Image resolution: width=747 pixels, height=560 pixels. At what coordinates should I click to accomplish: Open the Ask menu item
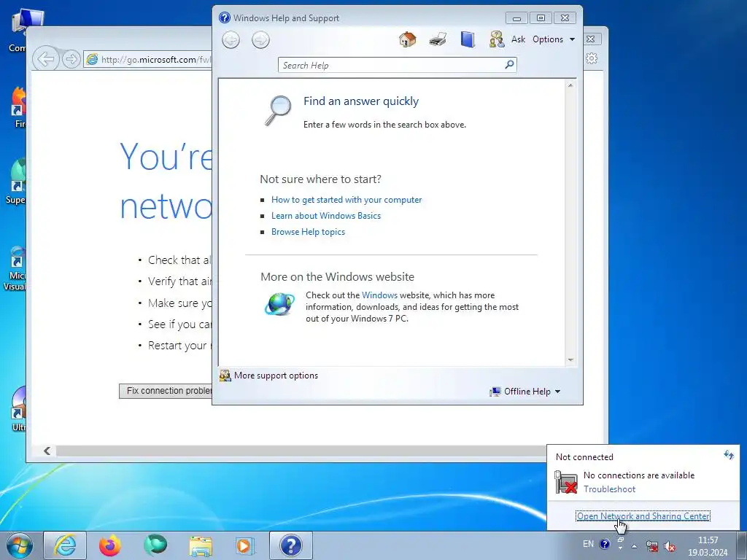pos(518,39)
